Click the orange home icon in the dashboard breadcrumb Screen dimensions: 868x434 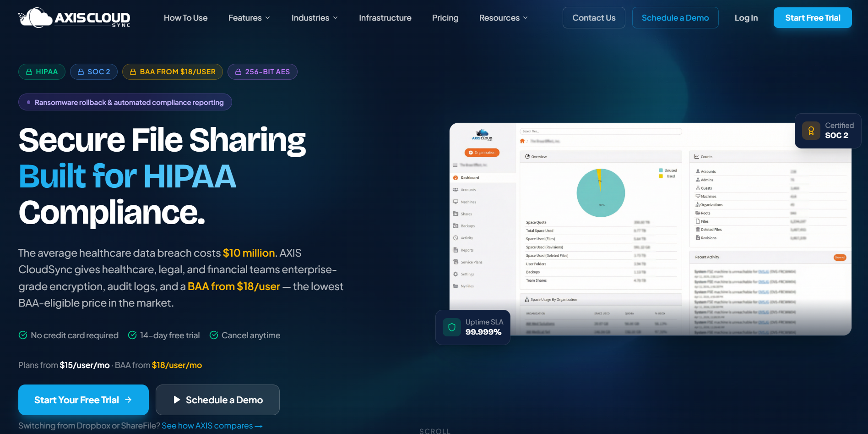click(x=522, y=141)
